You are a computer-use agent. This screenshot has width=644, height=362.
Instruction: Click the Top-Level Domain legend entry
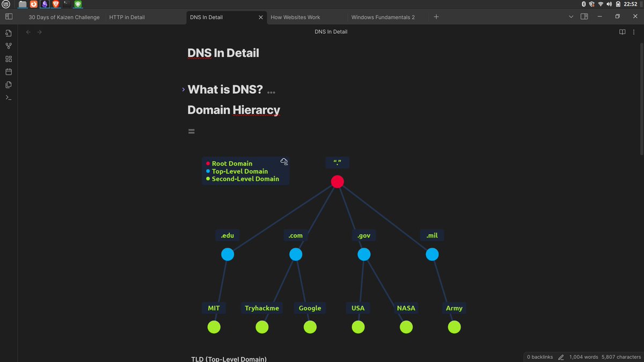240,171
